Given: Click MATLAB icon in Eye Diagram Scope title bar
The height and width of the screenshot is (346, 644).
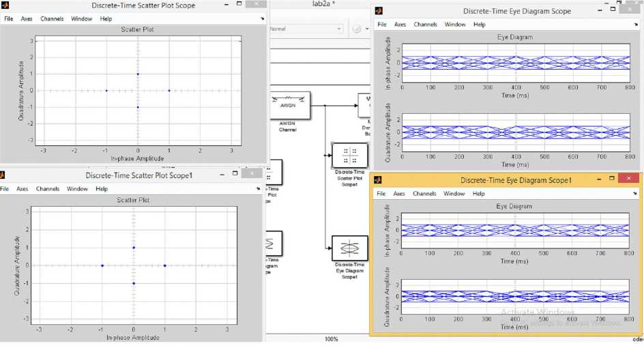Looking at the screenshot, I should [379, 11].
